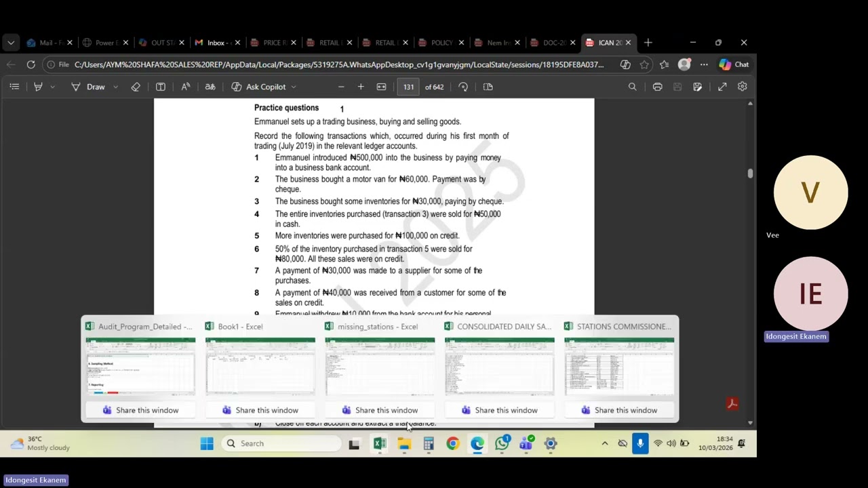868x488 pixels.
Task: Select the missing_stations Excel window preview
Action: [x=380, y=366]
